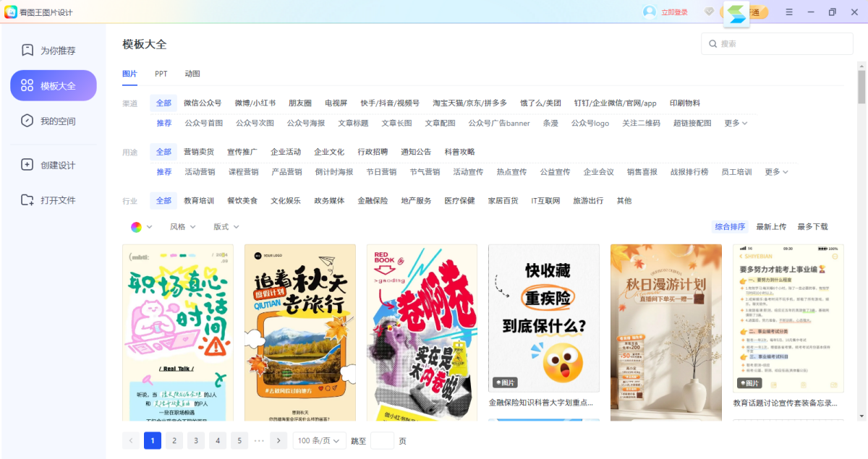This screenshot has width=868, height=459.
Task: Switch to the 动图 tab
Action: (x=192, y=74)
